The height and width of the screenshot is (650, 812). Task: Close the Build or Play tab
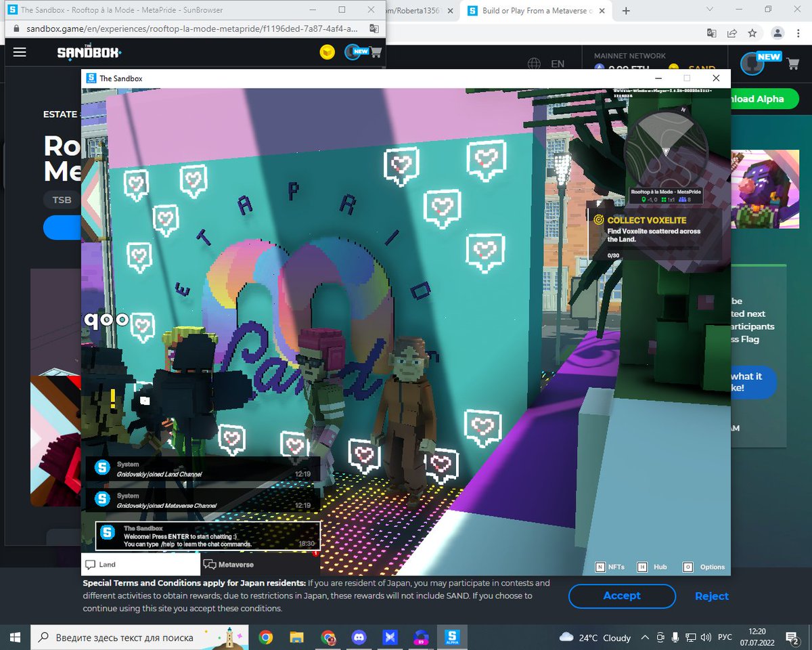coord(604,11)
